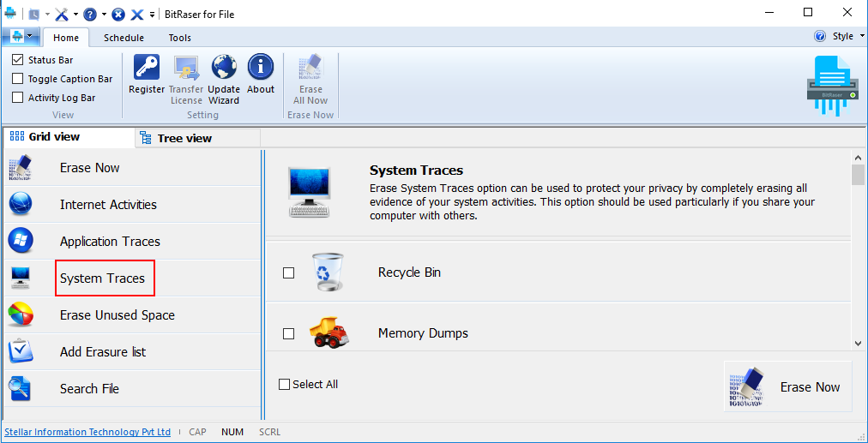This screenshot has width=868, height=443.
Task: Select the Internet Activities globe icon
Action: (x=21, y=205)
